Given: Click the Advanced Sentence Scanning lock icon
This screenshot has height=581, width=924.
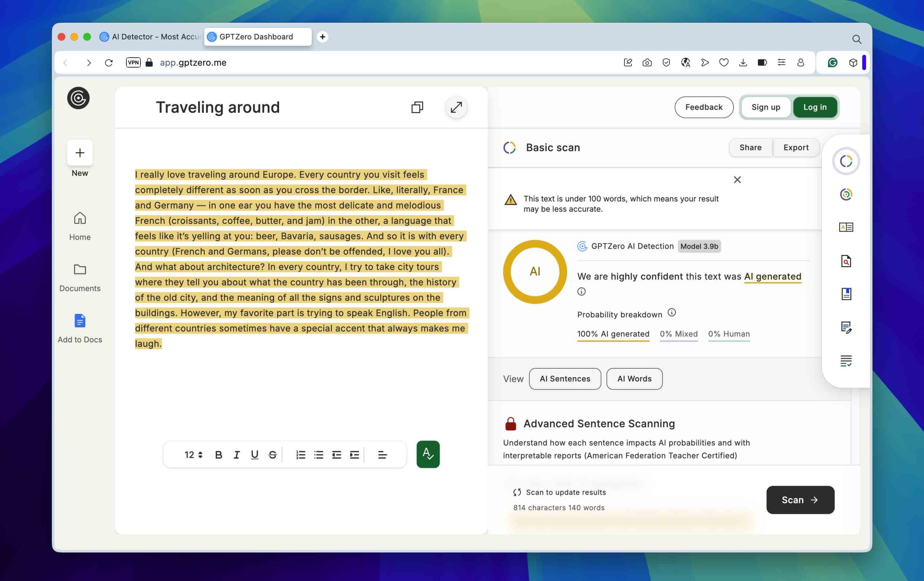Looking at the screenshot, I should [x=510, y=424].
